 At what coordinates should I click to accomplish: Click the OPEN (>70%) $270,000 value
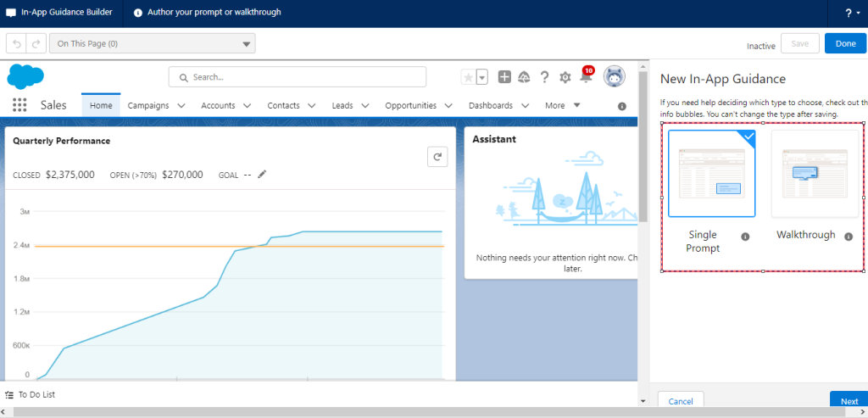click(x=182, y=175)
